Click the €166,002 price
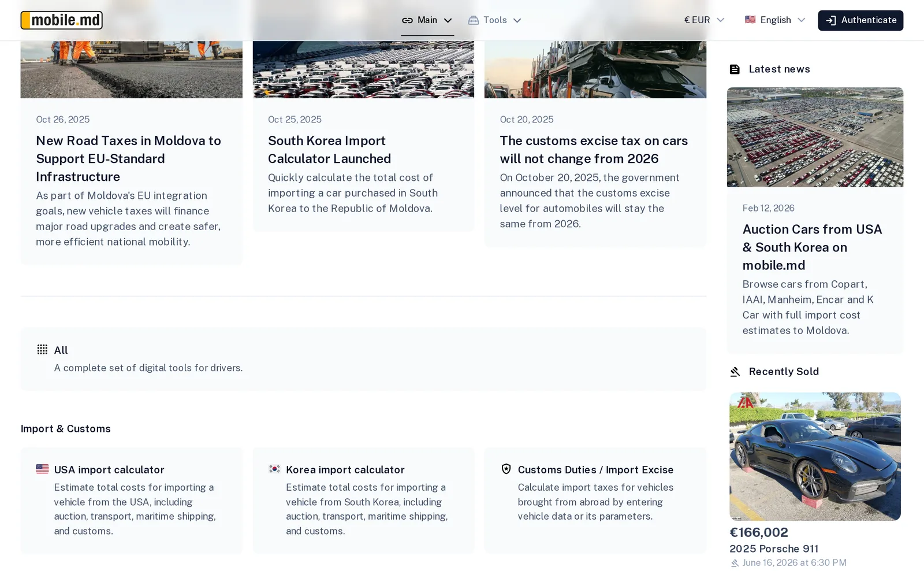This screenshot has height=578, width=924. click(x=759, y=532)
